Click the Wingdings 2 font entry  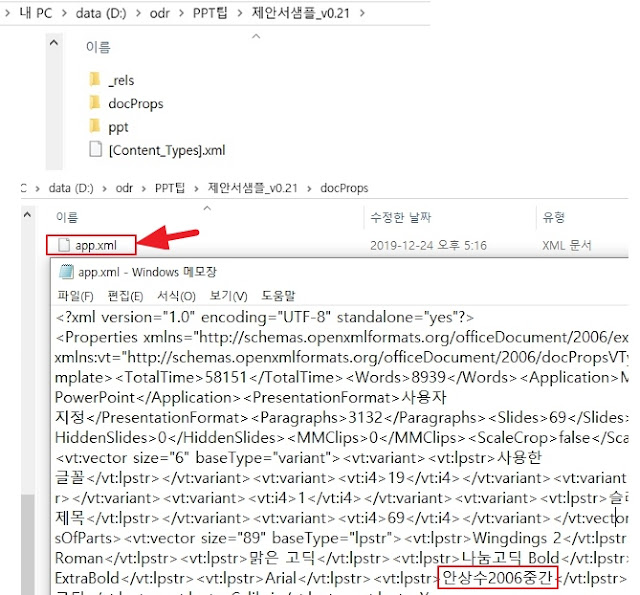click(517, 538)
